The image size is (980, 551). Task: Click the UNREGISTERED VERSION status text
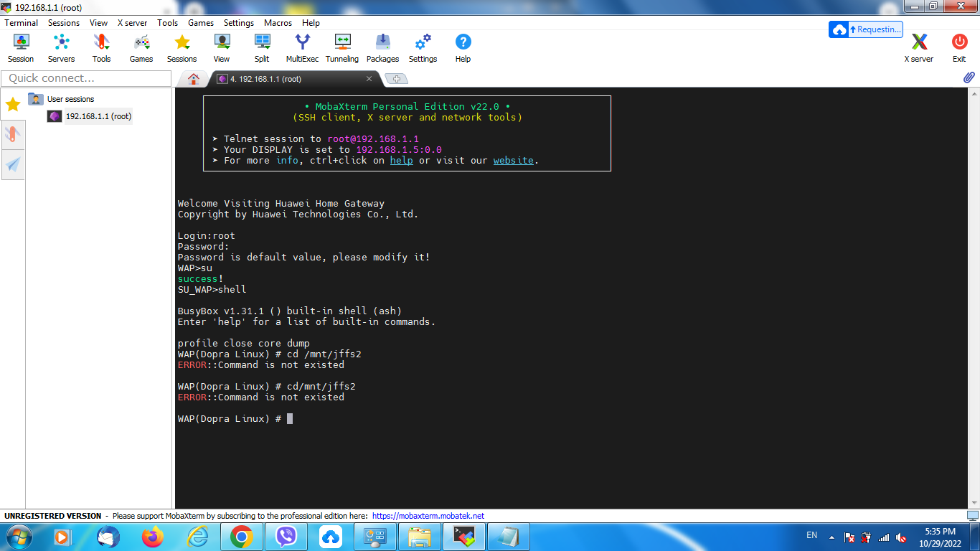[53, 516]
